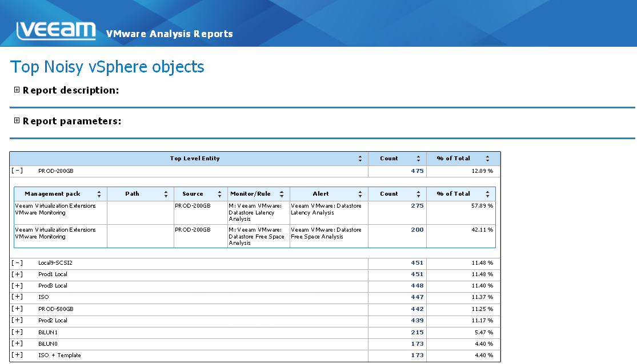Expand the Prod1 Local row
Image resolution: width=637 pixels, height=364 pixels.
tap(17, 274)
